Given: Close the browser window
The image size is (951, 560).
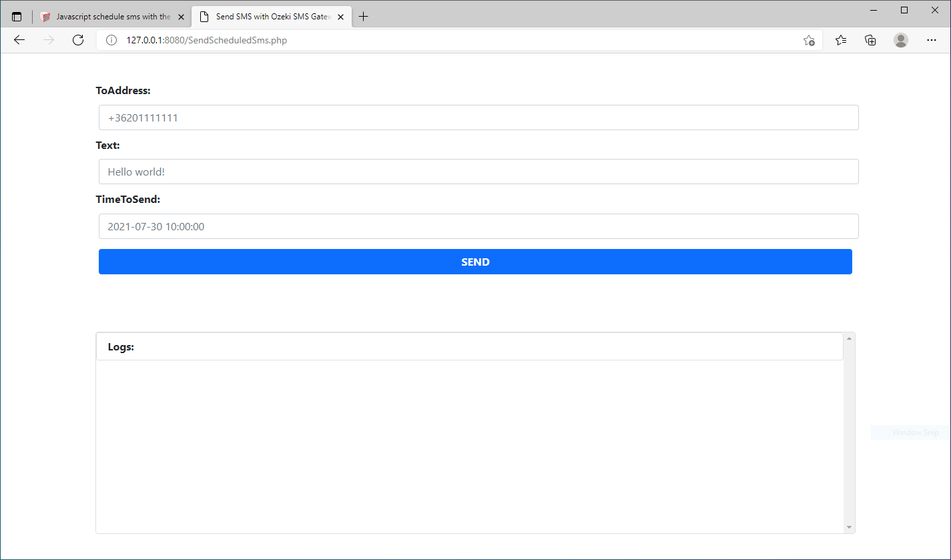Looking at the screenshot, I should pos(934,10).
